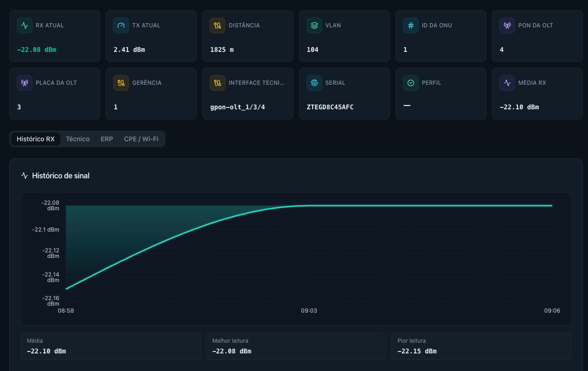Click the distance value 1825 m
This screenshot has height=371, width=588.
222,50
